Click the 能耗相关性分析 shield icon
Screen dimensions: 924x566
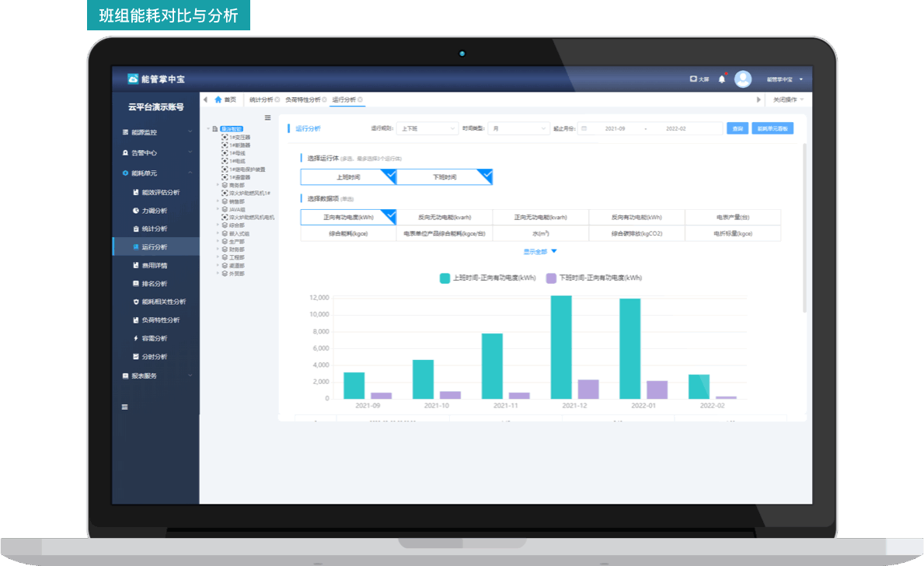coord(136,302)
